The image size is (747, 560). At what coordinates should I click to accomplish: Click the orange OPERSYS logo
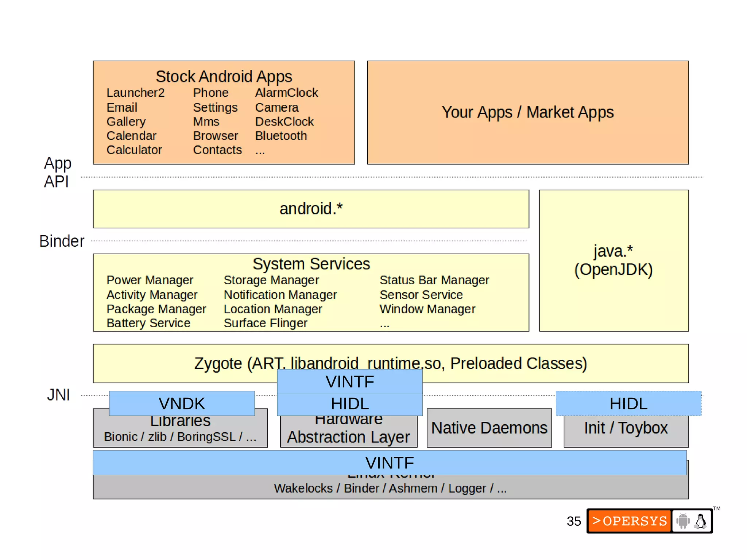pyautogui.click(x=629, y=521)
